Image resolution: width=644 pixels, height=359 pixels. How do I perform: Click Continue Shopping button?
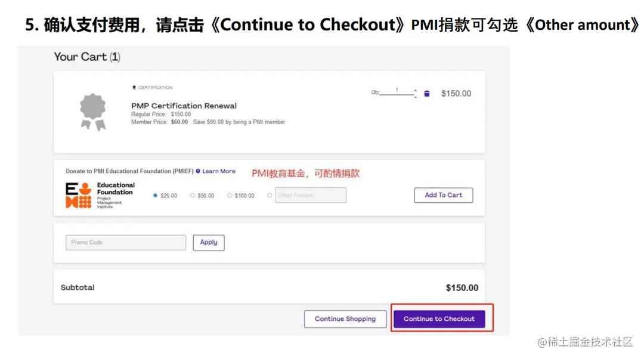coord(345,318)
